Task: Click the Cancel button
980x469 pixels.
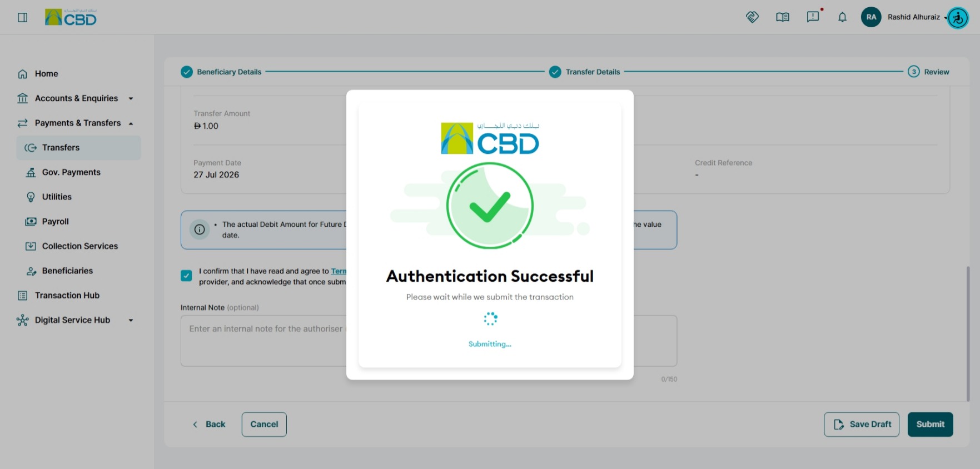Action: point(264,425)
